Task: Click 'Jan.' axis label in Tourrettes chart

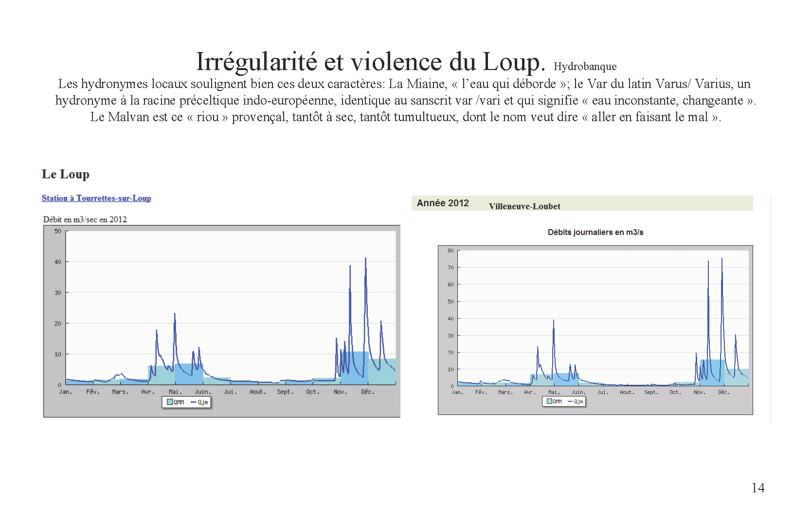Action: (65, 392)
